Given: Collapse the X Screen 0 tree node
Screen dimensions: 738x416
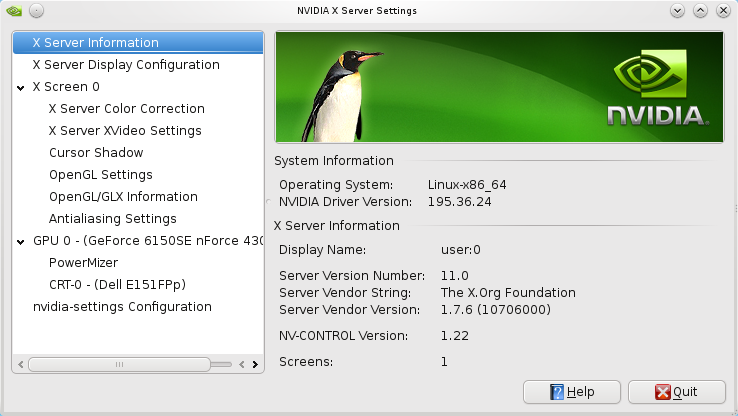Looking at the screenshot, I should [x=22, y=88].
